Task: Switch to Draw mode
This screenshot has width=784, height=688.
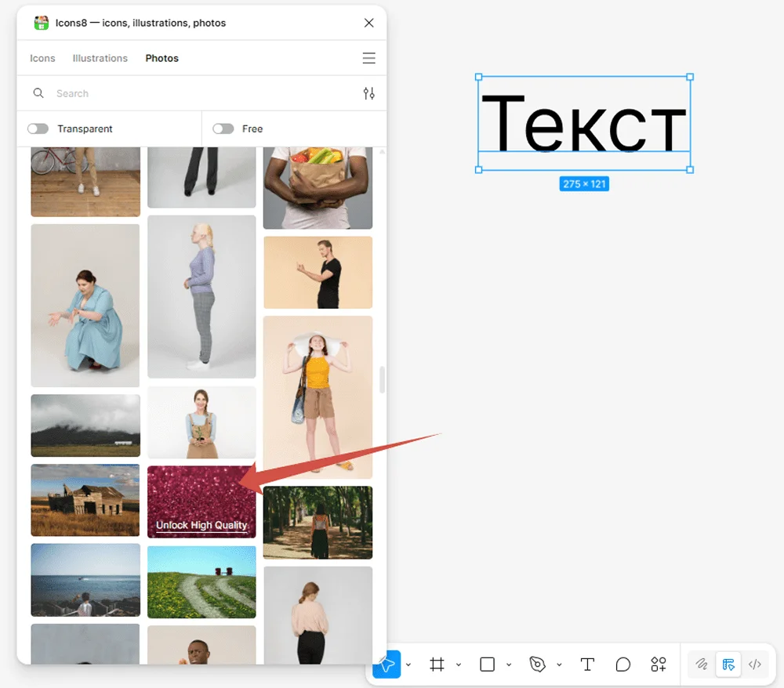Action: pos(702,664)
